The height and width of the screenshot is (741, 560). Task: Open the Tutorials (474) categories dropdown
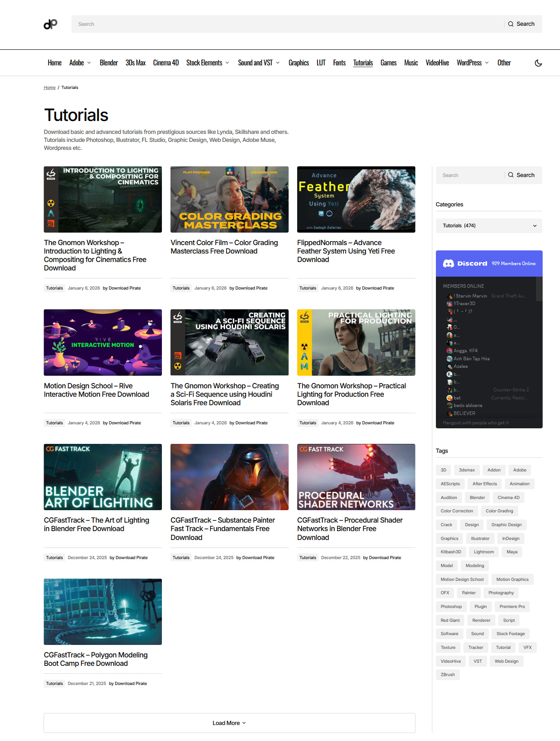(489, 226)
